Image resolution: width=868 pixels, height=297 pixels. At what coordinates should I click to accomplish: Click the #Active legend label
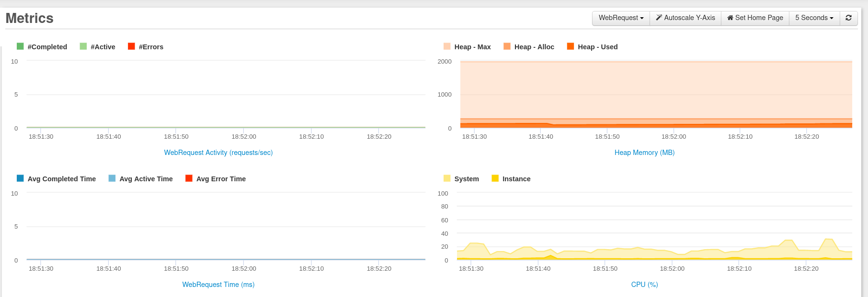point(103,47)
